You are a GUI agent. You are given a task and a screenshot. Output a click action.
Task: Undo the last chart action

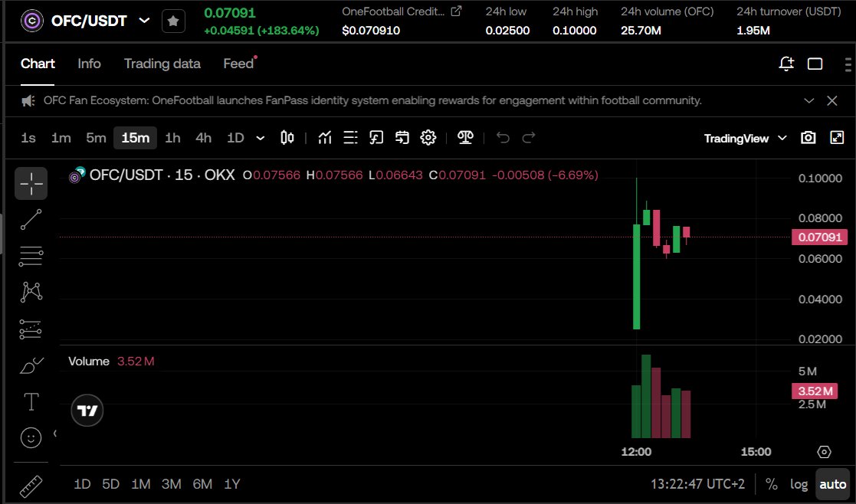(x=503, y=138)
